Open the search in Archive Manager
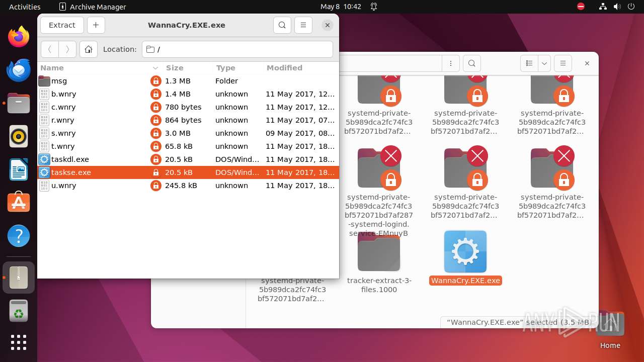Viewport: 644px width, 362px height. pos(282,25)
